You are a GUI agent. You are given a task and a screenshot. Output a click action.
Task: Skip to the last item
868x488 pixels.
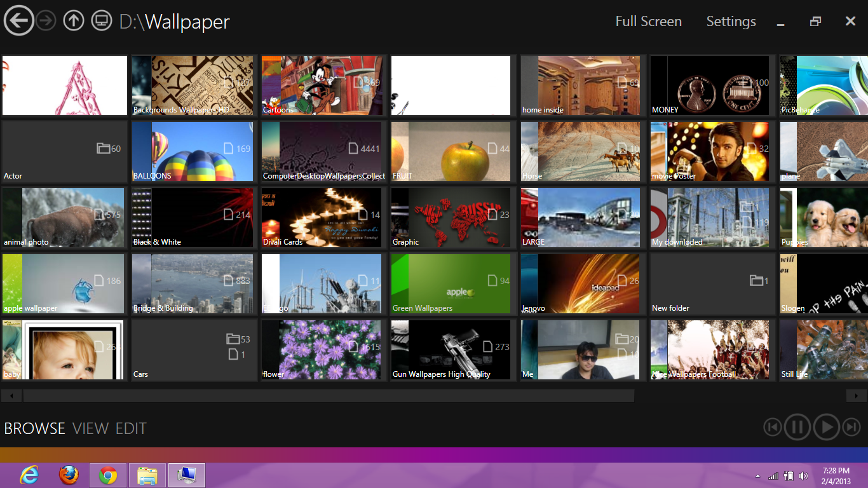coord(851,427)
